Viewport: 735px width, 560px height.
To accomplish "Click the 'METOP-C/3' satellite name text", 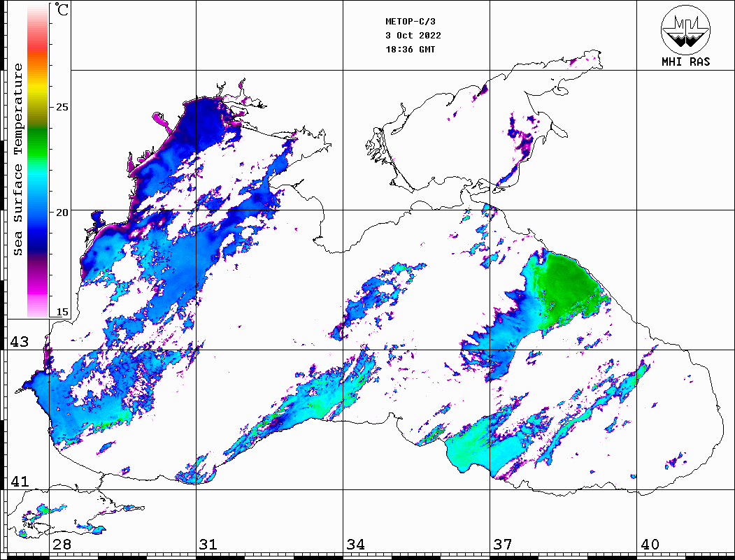I will point(411,22).
